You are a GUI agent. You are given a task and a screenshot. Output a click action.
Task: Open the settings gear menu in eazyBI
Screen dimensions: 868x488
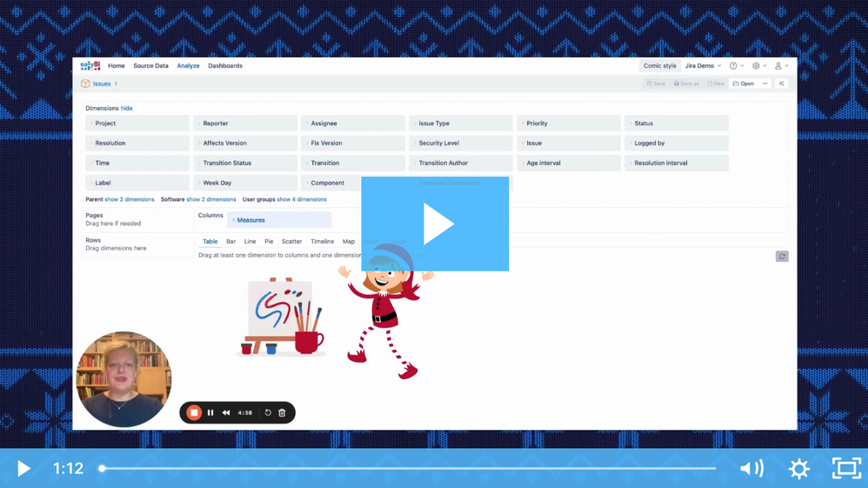coord(759,65)
